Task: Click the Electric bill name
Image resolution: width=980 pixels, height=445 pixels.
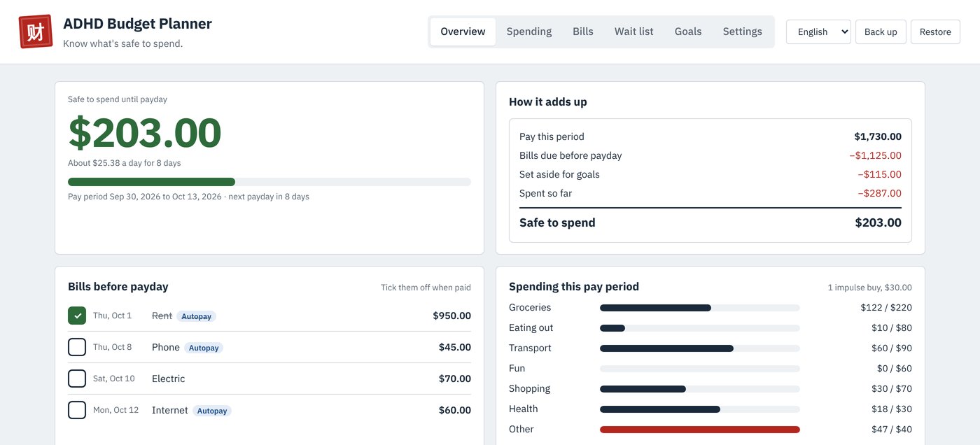Action: click(169, 379)
